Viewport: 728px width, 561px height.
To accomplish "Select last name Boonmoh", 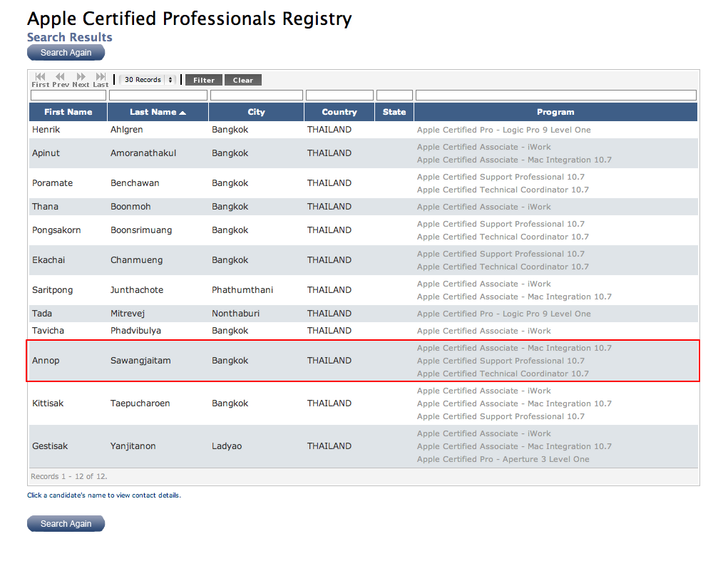I will pyautogui.click(x=131, y=207).
